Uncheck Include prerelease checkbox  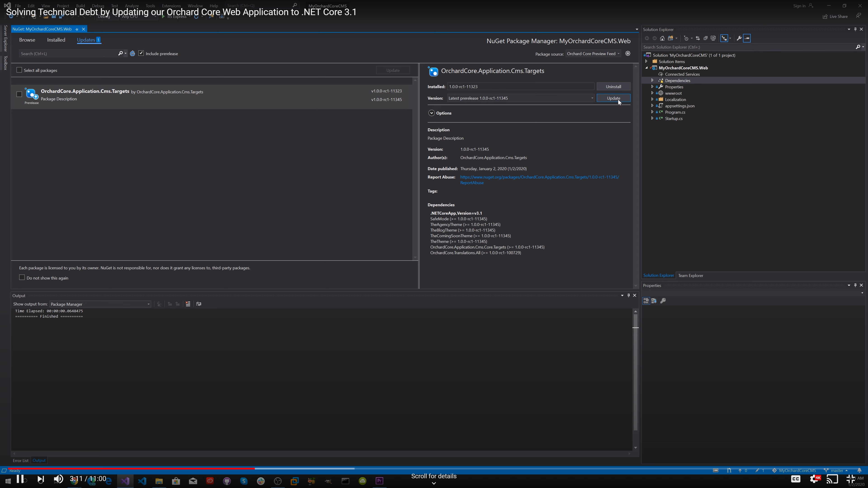[141, 53]
